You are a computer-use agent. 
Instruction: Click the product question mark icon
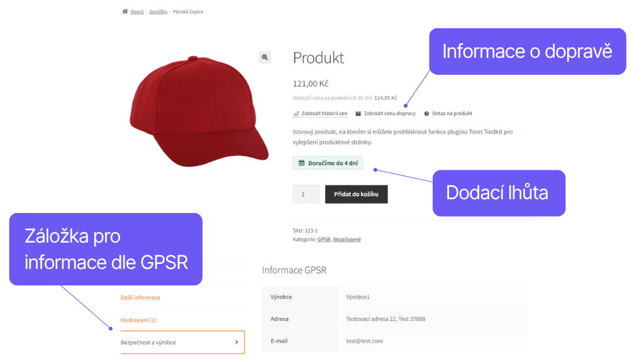pyautogui.click(x=426, y=114)
